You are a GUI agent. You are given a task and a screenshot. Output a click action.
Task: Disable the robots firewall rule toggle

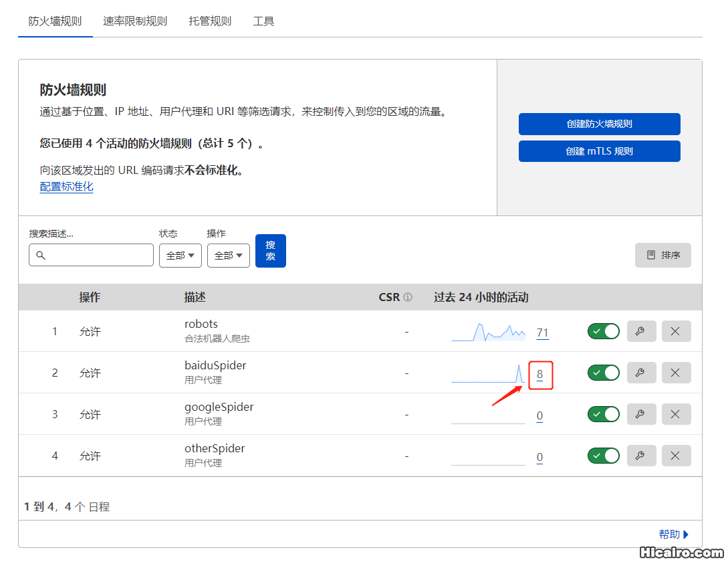[603, 331]
